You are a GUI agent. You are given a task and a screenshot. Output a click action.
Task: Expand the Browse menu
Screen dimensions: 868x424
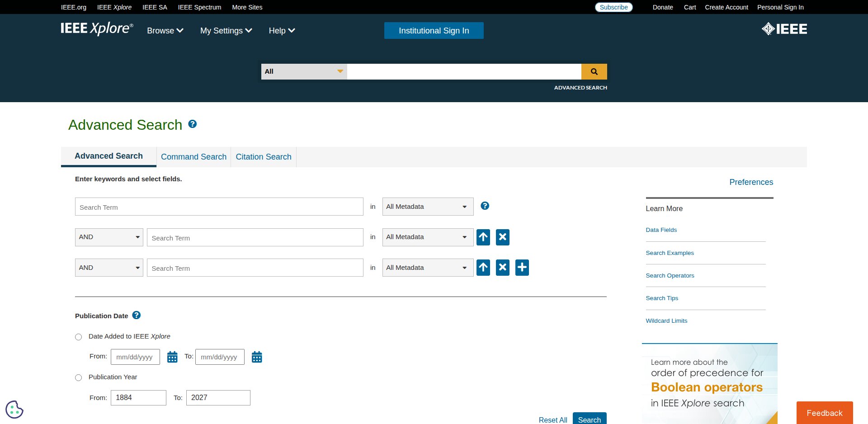(x=165, y=31)
